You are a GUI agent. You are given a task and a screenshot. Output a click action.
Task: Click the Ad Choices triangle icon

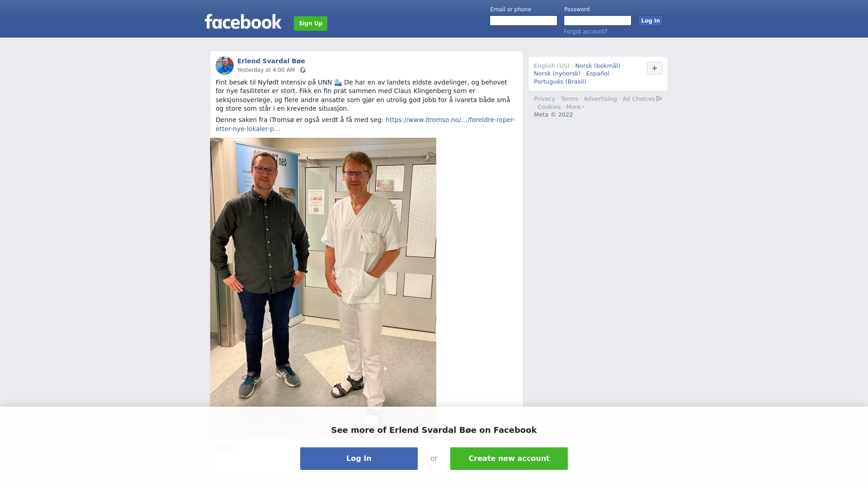pyautogui.click(x=659, y=99)
